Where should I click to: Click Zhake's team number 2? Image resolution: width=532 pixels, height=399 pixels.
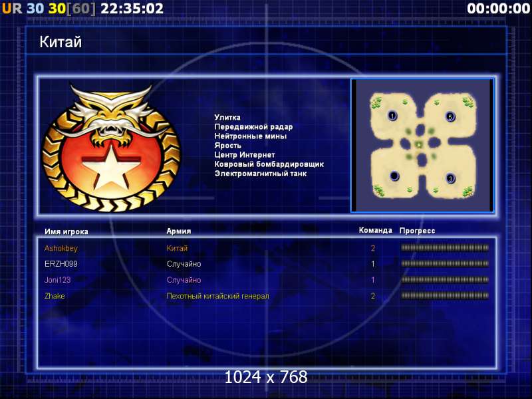tap(373, 296)
